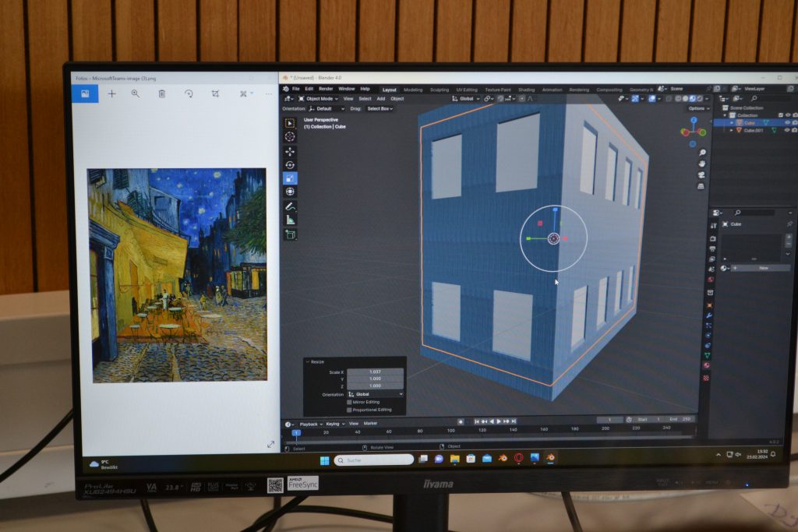Toggle the X-ray button in viewport header
The width and height of the screenshot is (798, 532).
pyautogui.click(x=669, y=99)
